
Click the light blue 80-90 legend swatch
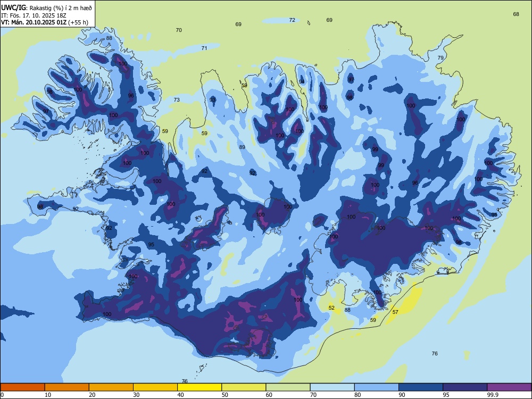tap(377, 387)
